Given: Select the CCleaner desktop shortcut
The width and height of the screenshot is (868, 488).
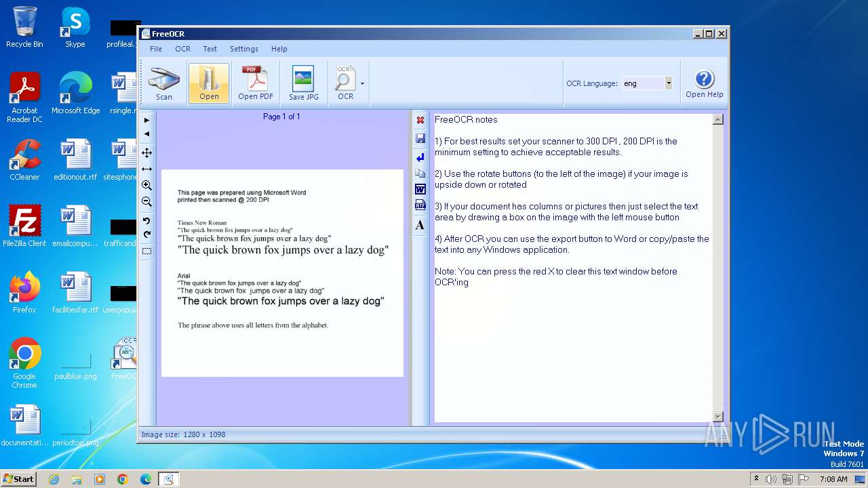Looking at the screenshot, I should tap(24, 160).
